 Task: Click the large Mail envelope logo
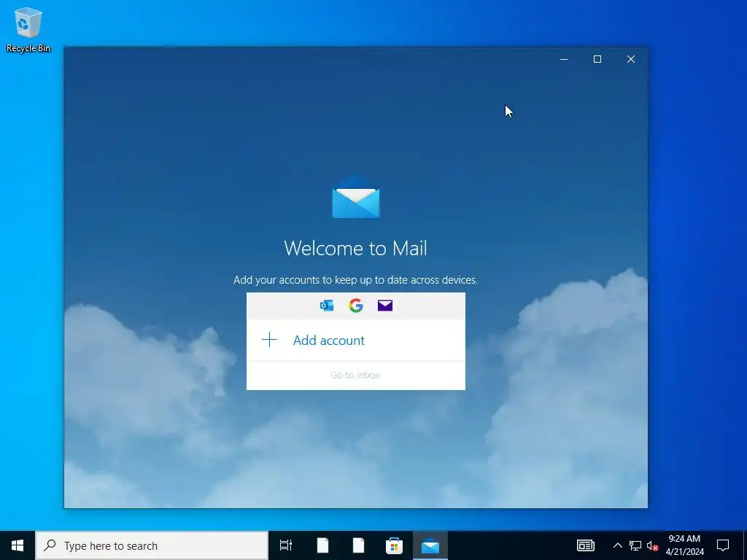356,197
